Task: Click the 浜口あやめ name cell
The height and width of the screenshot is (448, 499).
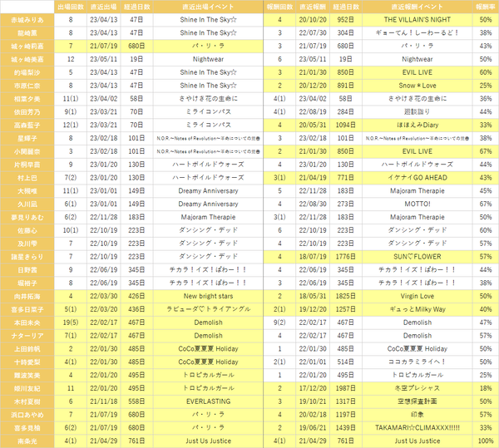Action: point(27,415)
